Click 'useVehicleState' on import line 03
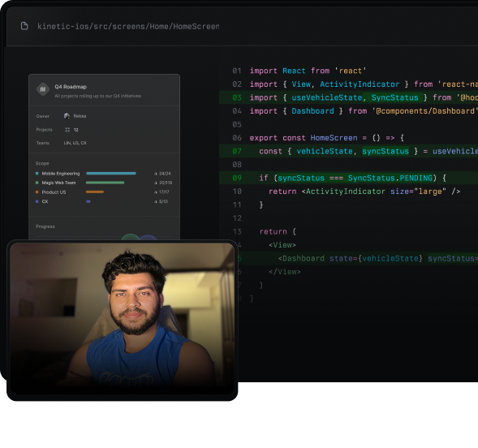The width and height of the screenshot is (478, 448). pyautogui.click(x=327, y=97)
